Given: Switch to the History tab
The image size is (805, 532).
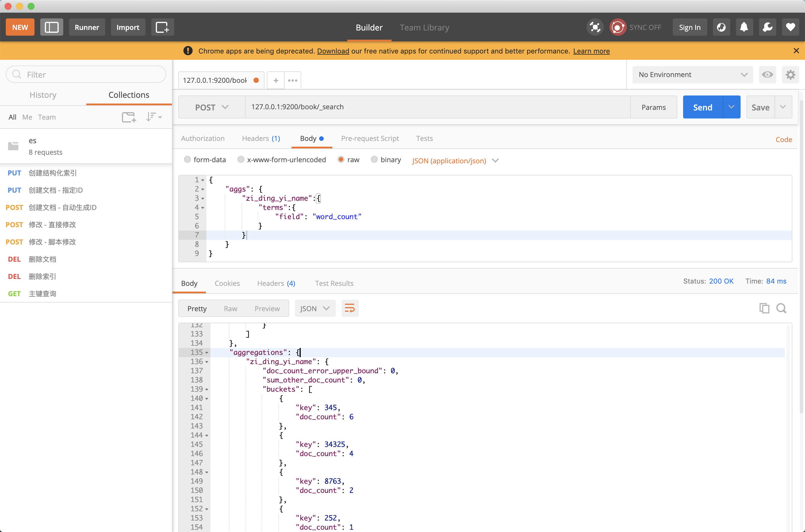Looking at the screenshot, I should tap(43, 95).
